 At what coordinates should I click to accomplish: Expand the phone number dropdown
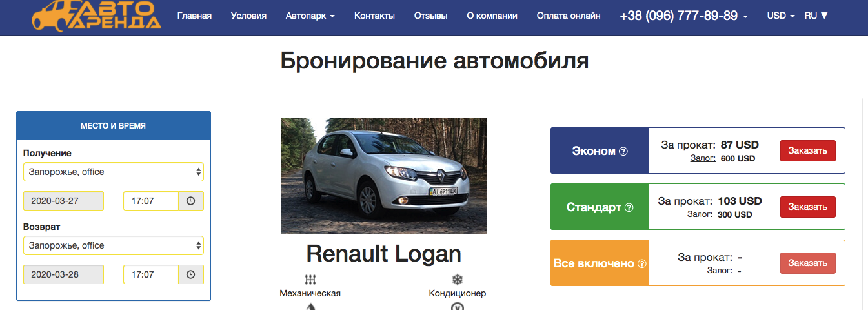[x=683, y=15]
